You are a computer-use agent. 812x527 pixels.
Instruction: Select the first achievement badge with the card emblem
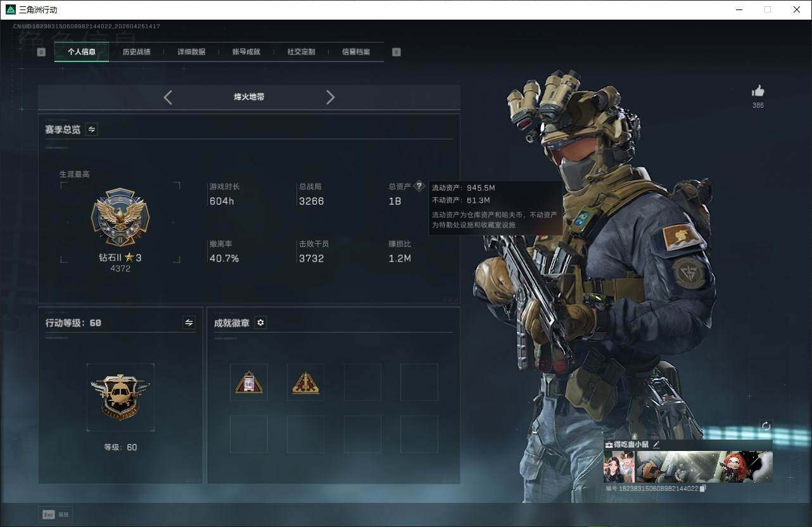[248, 382]
